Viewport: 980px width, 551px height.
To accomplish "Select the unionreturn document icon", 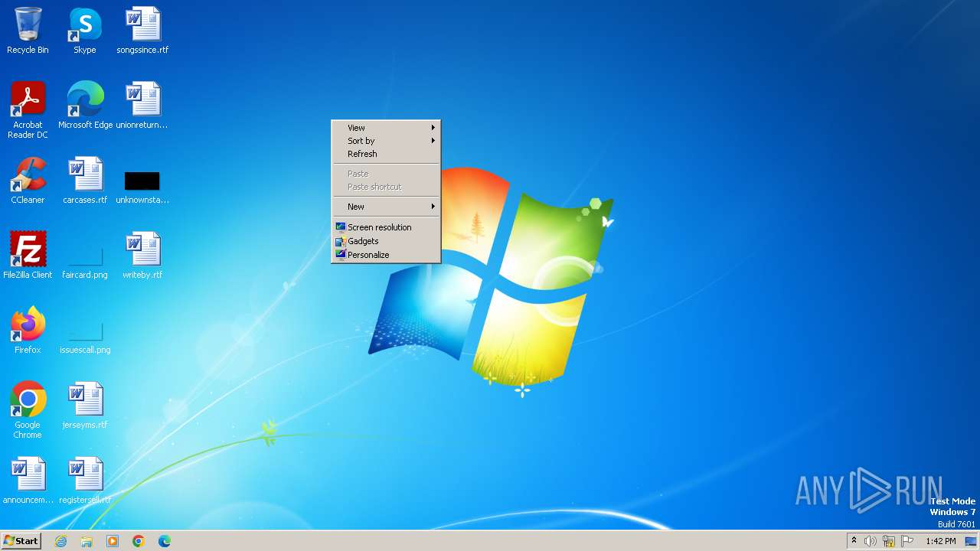I will tap(142, 106).
